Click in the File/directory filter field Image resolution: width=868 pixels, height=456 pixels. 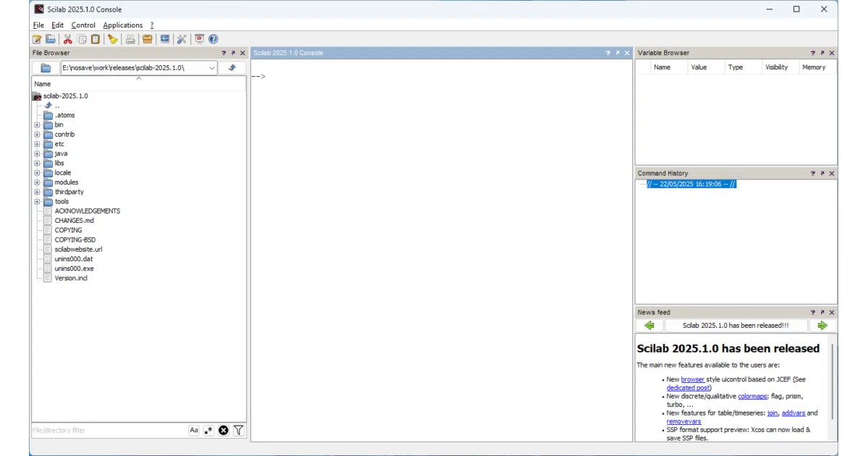coord(109,430)
